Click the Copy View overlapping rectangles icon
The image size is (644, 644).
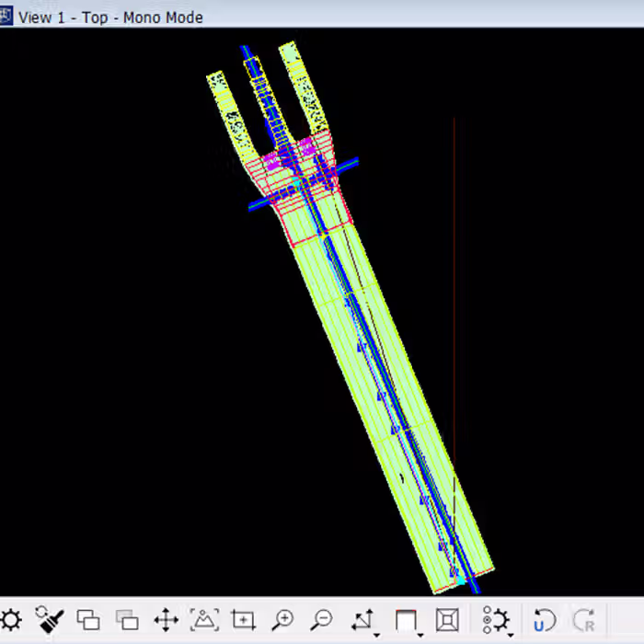[x=88, y=619]
